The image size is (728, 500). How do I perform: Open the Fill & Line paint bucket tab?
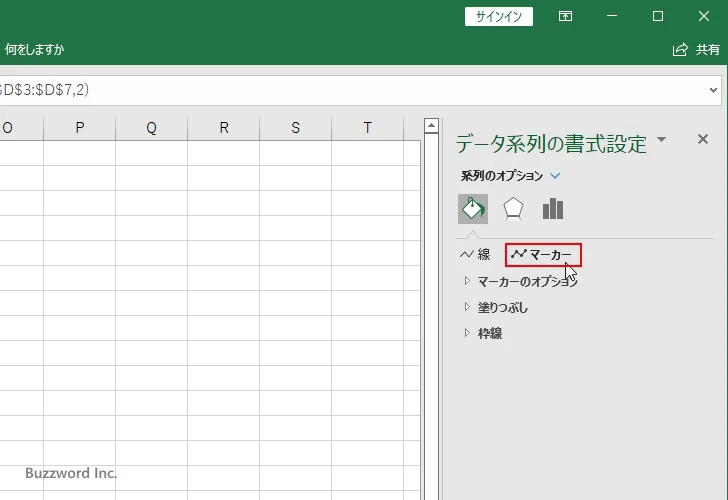[473, 209]
